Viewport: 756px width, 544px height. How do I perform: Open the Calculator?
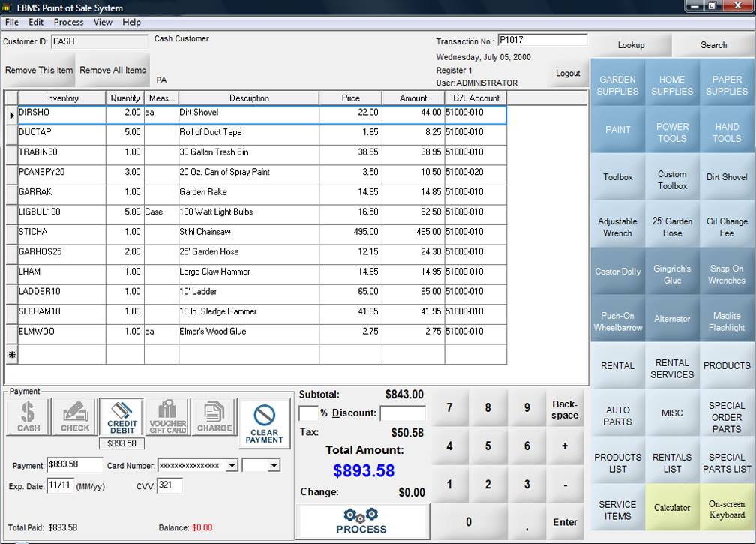[x=672, y=507]
